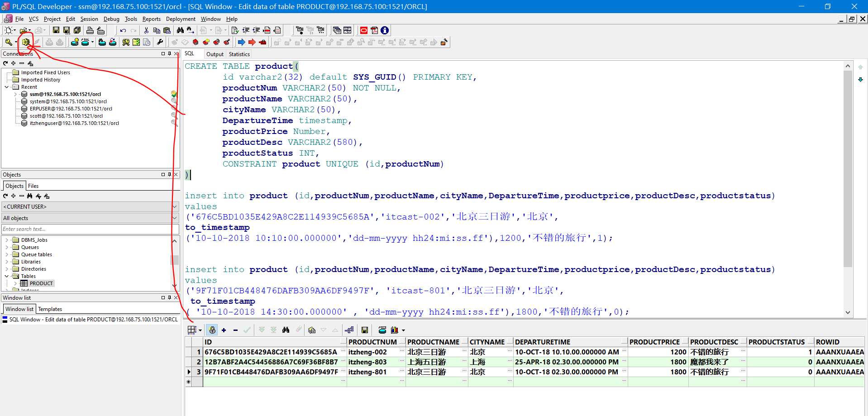Expand the DBMS_Jobs tree node
Image resolution: width=868 pixels, height=416 pixels.
[x=7, y=240]
